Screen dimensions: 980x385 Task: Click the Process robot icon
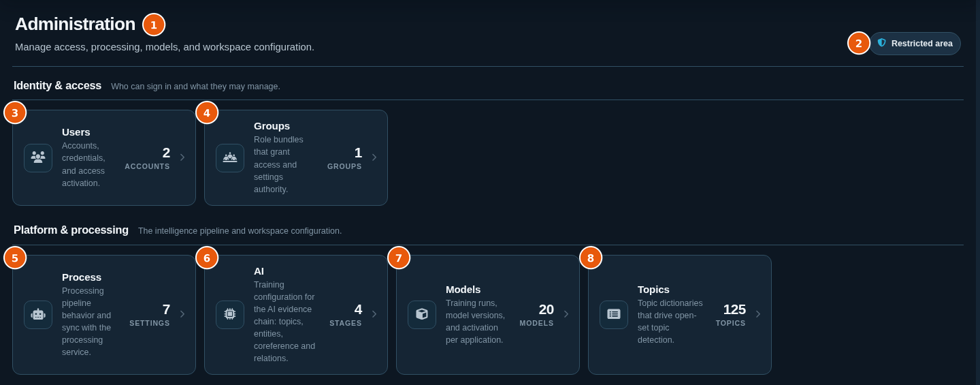click(38, 315)
